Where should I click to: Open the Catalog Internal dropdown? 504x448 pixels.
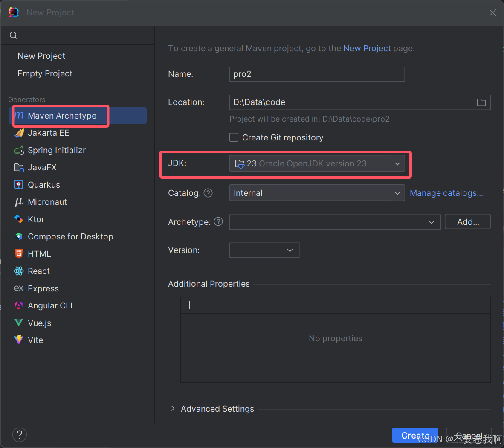click(x=317, y=193)
